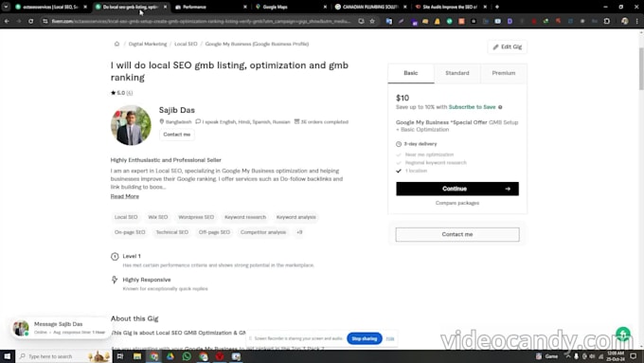
Task: Open the Chrome profile avatar
Action: [625, 21]
